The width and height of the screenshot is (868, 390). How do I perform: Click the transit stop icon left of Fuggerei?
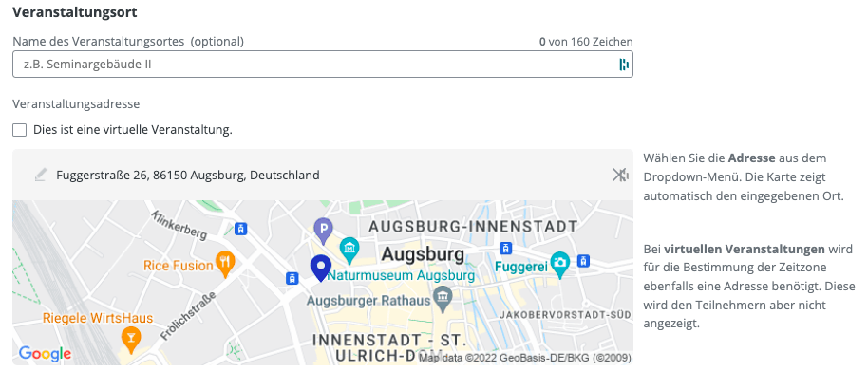point(505,248)
